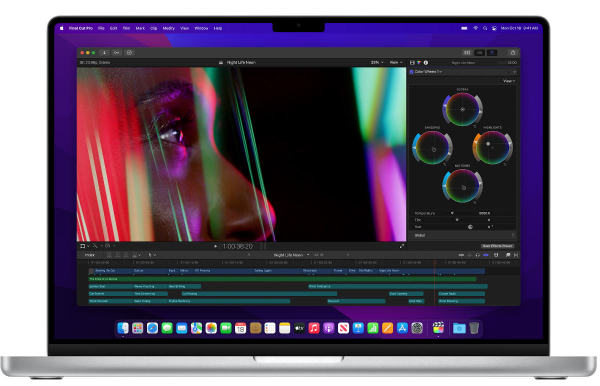Adjust the Tint slider
This screenshot has height=386, width=600.
coord(457,220)
